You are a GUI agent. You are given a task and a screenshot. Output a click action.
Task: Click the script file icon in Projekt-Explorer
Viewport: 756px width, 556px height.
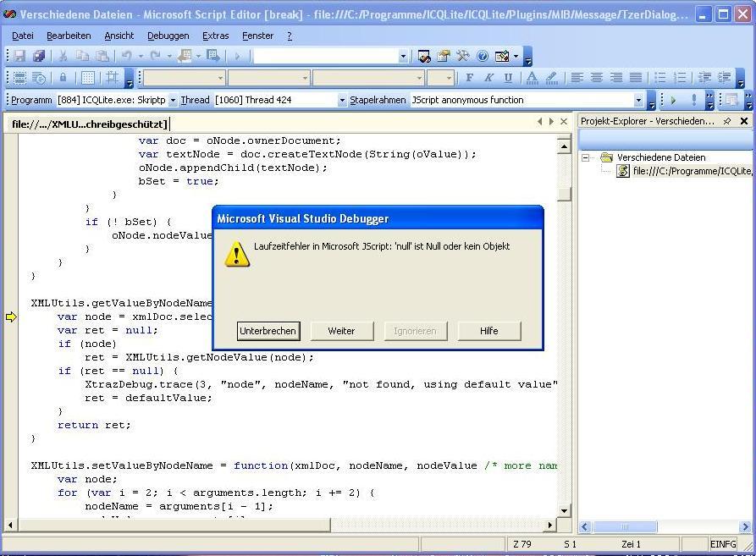click(x=623, y=171)
